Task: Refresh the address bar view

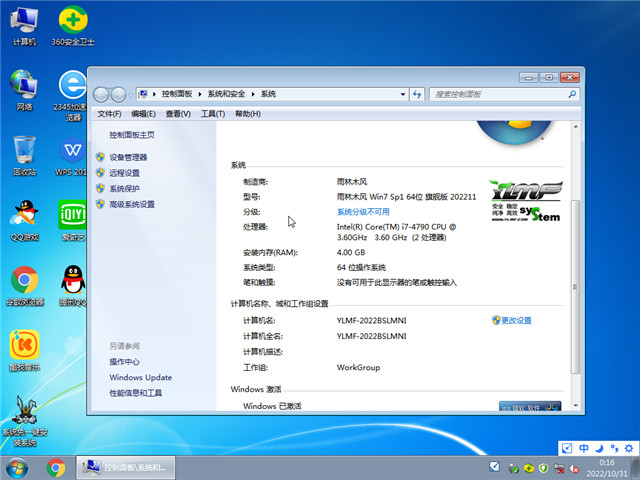Action: [419, 93]
